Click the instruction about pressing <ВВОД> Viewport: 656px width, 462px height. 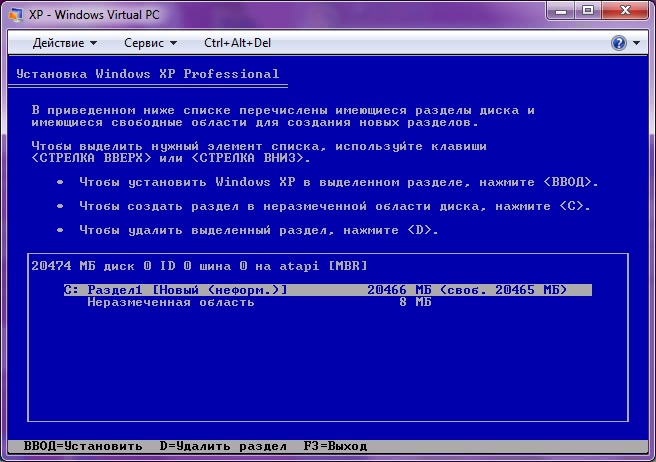coord(339,182)
